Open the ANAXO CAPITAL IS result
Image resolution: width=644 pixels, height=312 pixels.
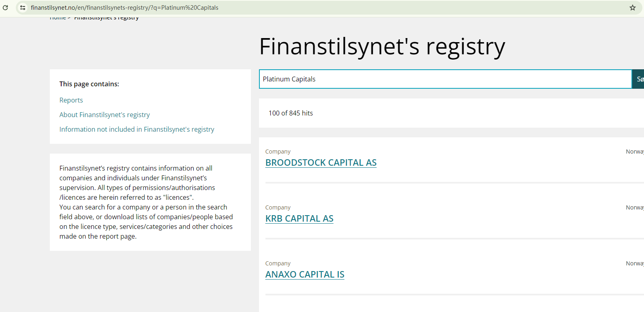(x=305, y=274)
